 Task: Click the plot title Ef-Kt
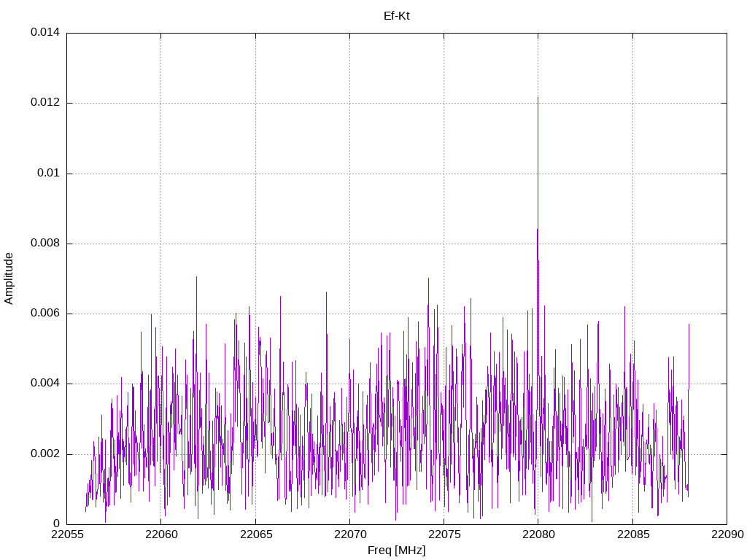pos(396,15)
